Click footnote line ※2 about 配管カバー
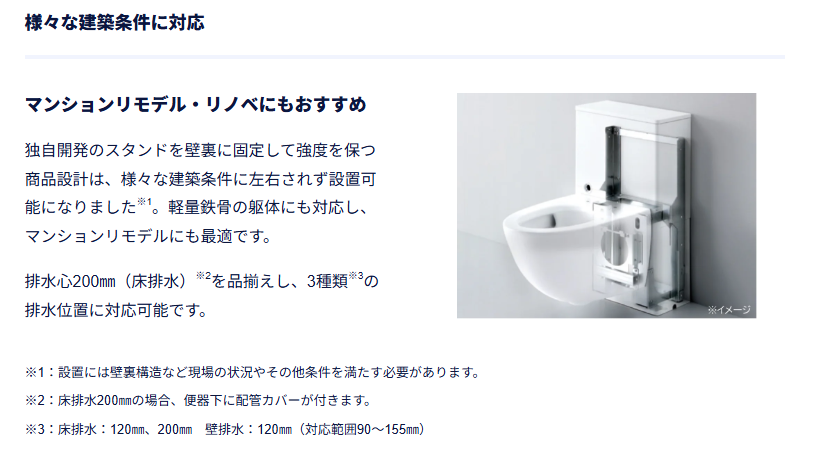The width and height of the screenshot is (818, 460). (198, 401)
